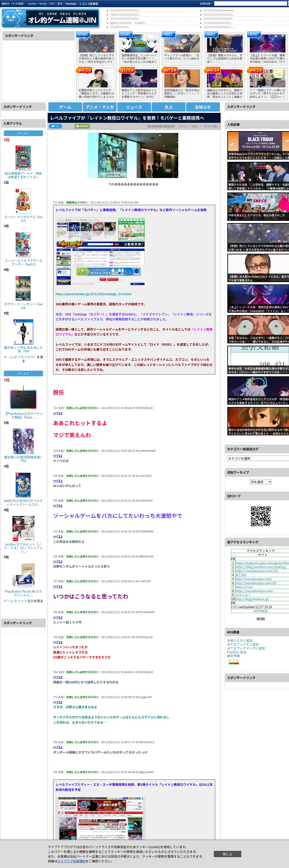The image size is (289, 868).
Task: Click the ゲーム2 ranking header
Action: (x=23, y=374)
